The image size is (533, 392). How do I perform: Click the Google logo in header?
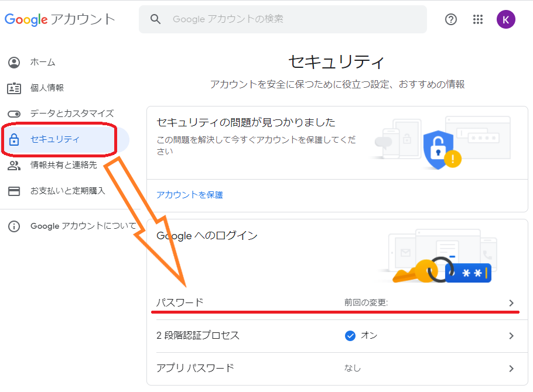26,19
